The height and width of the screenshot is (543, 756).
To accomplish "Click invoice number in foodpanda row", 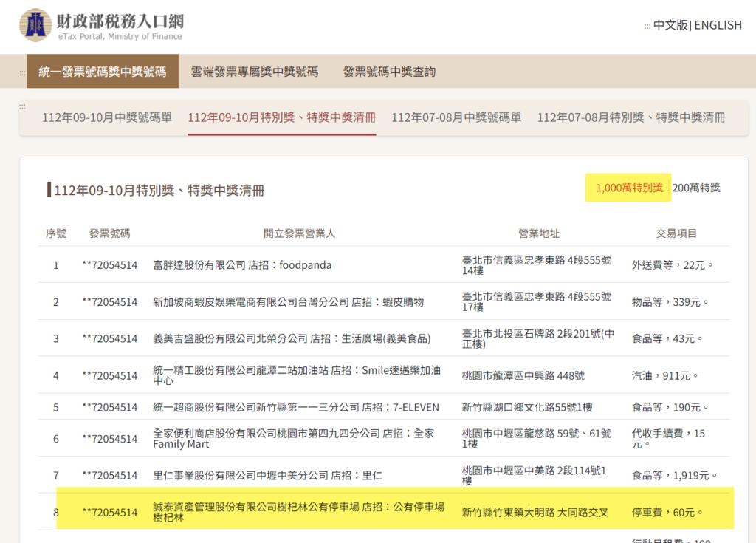I will 109,265.
